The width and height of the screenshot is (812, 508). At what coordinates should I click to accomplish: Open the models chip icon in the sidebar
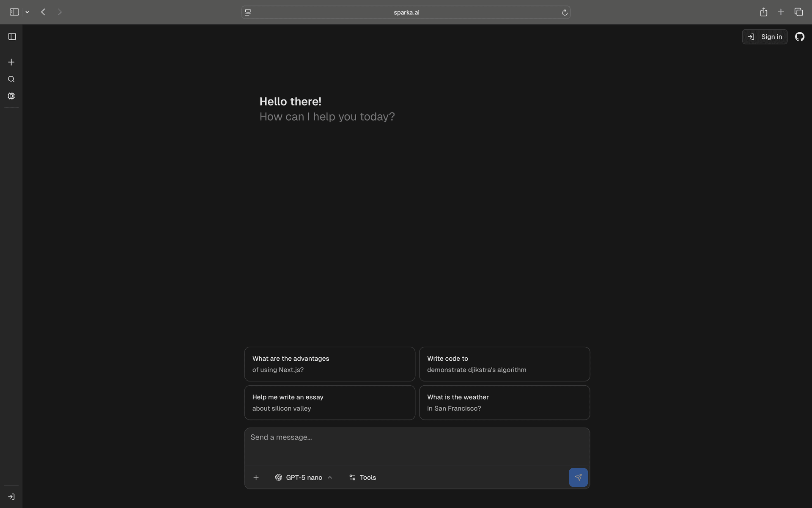coord(11,96)
